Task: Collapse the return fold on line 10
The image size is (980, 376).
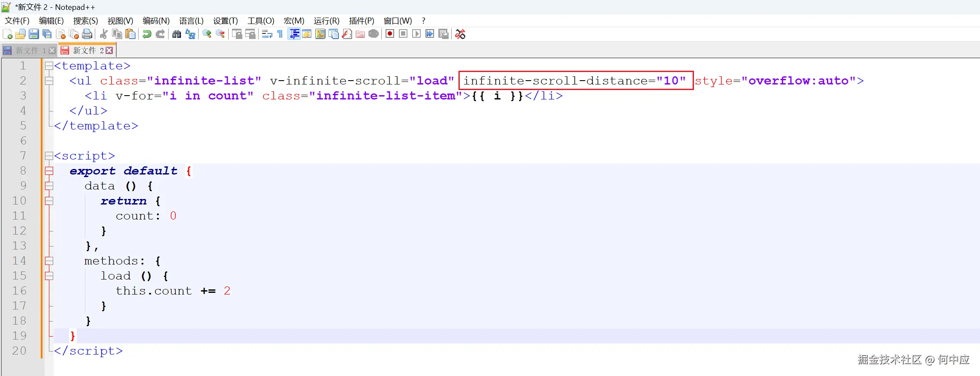Action: point(49,201)
